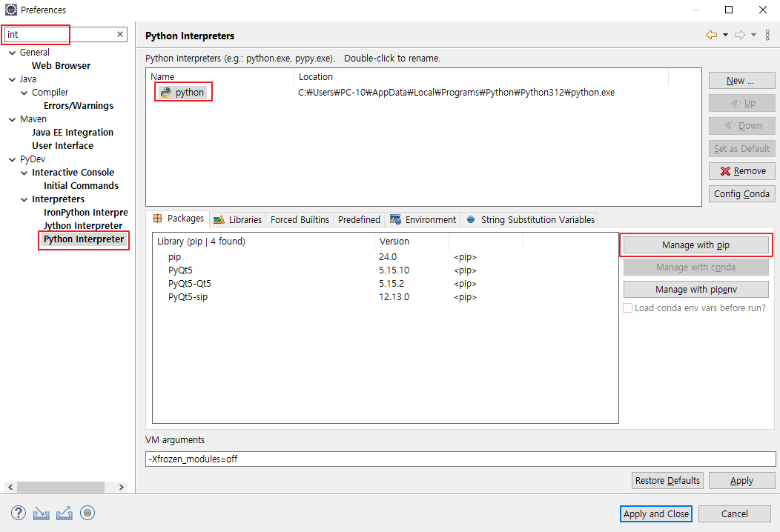Open the forward history dropdown arrow
780x532 pixels.
pyautogui.click(x=753, y=35)
